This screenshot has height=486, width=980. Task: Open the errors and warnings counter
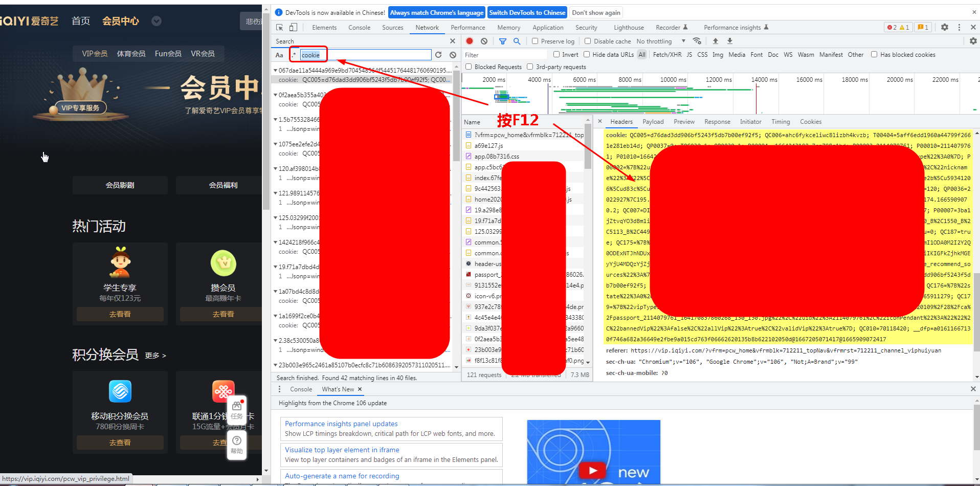pyautogui.click(x=898, y=28)
